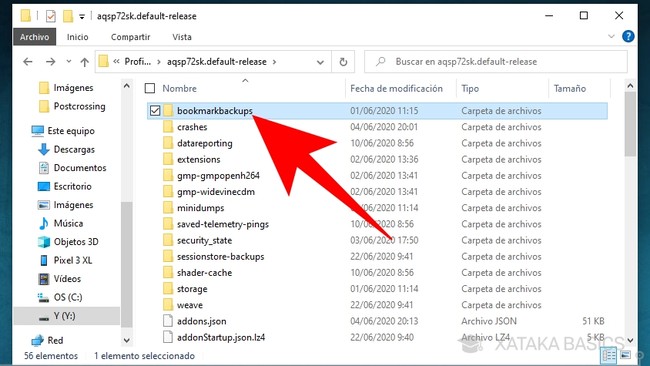Image resolution: width=650 pixels, height=366 pixels.
Task: Go forward with the right arrow
Action: click(x=51, y=62)
